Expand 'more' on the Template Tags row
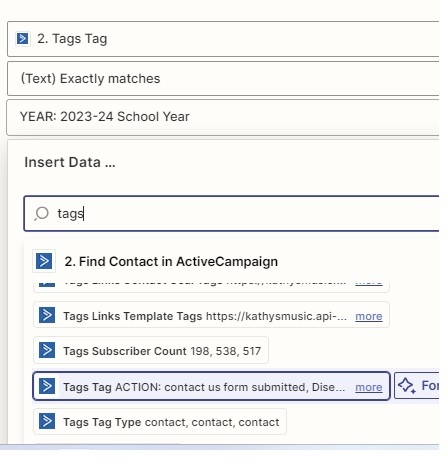Image resolution: width=448 pixels, height=459 pixels. [x=369, y=316]
